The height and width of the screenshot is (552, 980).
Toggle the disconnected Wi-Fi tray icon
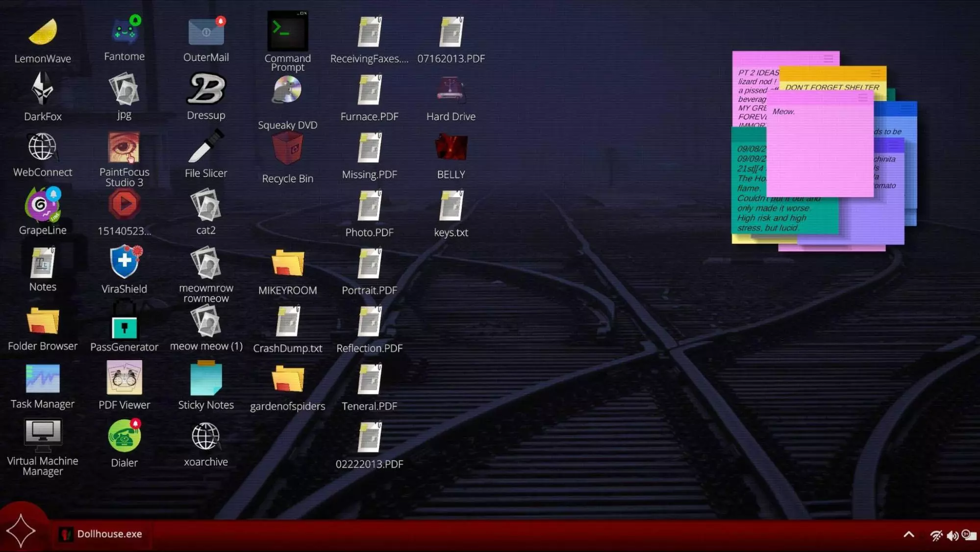(x=936, y=535)
